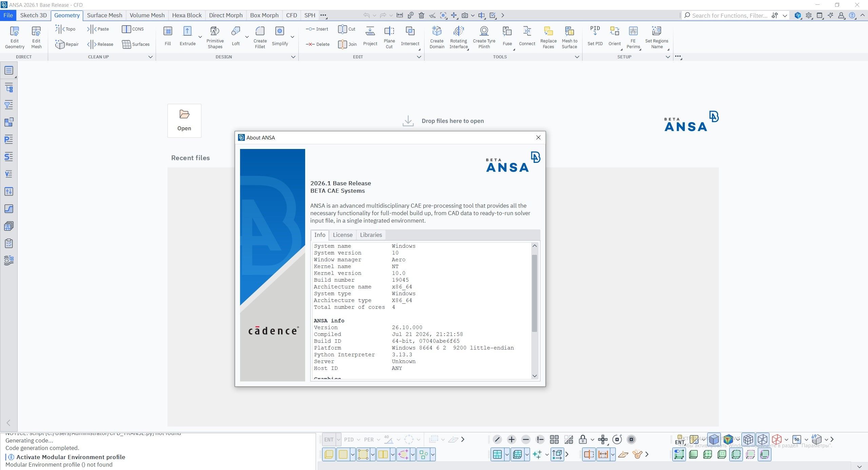868x470 pixels.
Task: Select the Connect tool
Action: [527, 36]
